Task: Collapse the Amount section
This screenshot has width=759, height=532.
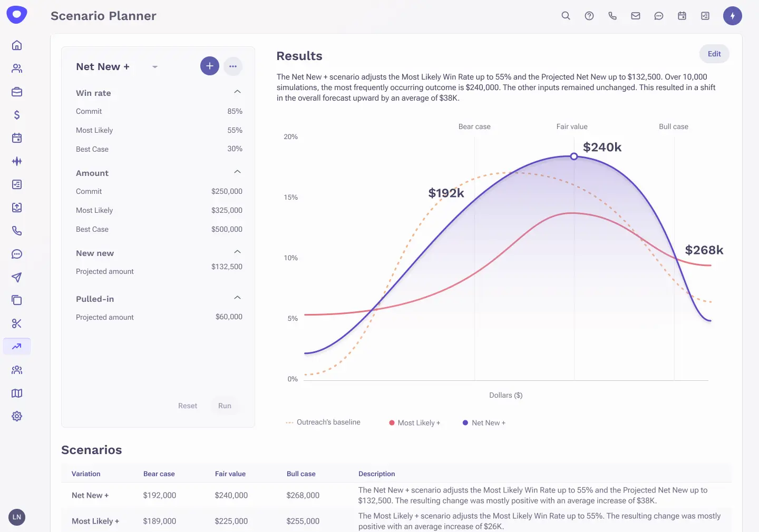Action: pyautogui.click(x=237, y=171)
